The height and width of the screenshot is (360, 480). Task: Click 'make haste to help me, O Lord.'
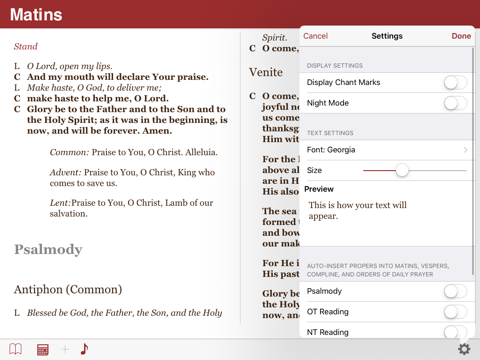point(98,98)
